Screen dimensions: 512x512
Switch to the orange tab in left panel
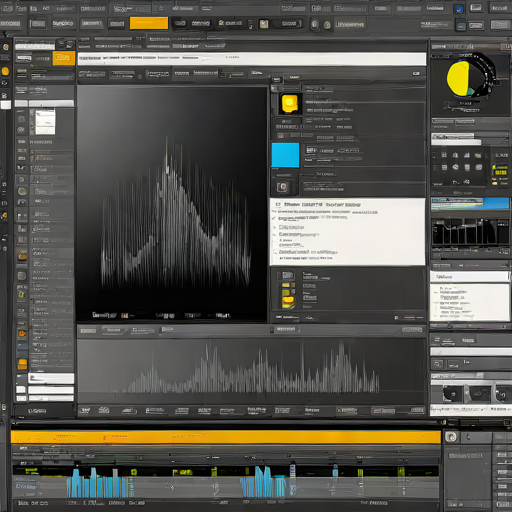(64, 58)
